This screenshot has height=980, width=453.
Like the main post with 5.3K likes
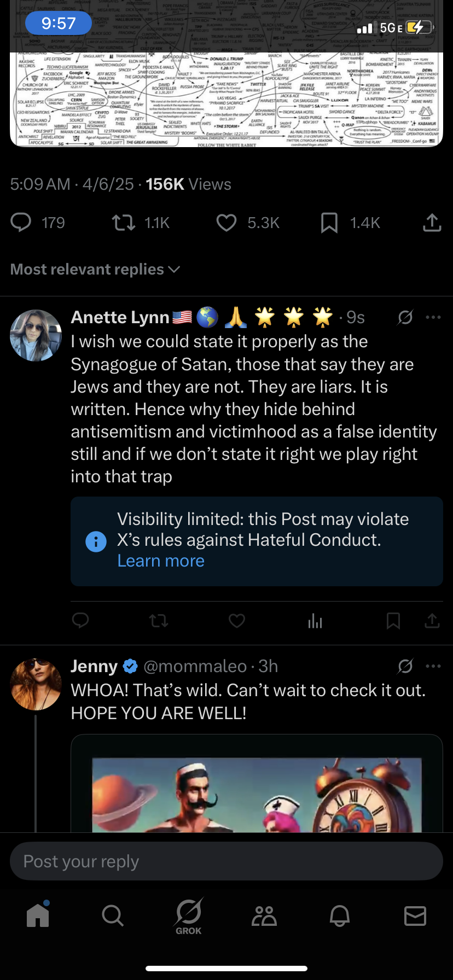226,223
